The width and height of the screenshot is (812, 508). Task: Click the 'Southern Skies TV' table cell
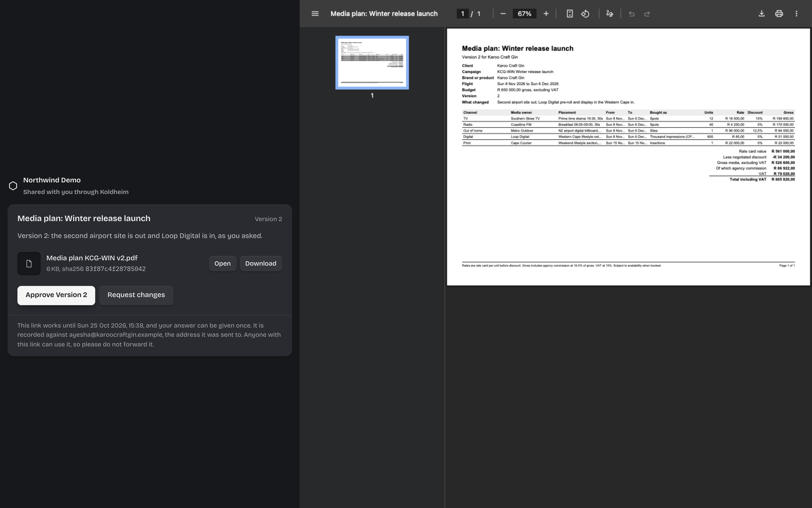point(525,119)
